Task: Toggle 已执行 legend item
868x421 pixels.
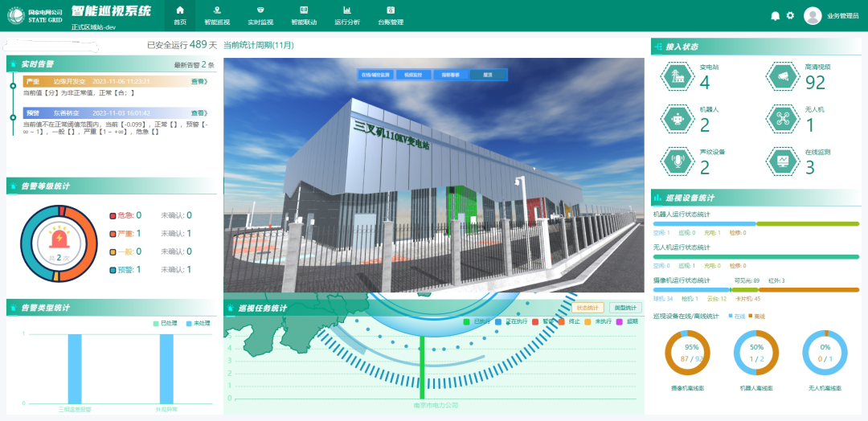Action: pyautogui.click(x=477, y=321)
